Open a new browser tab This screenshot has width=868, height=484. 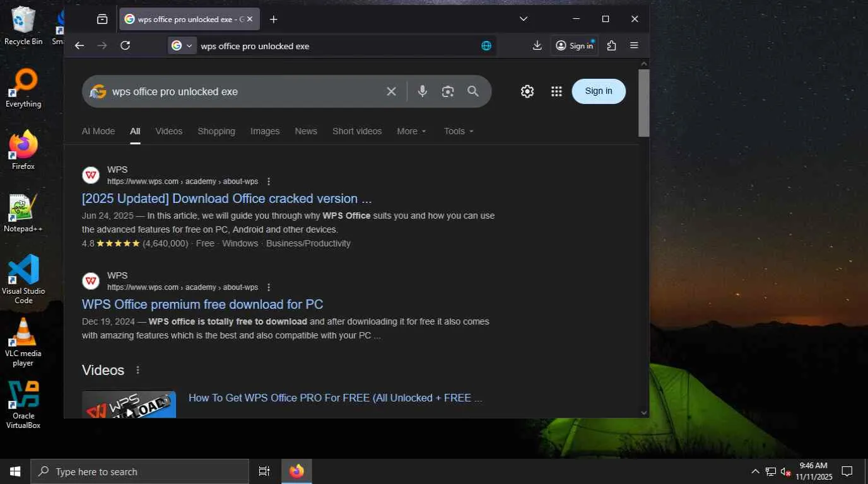point(273,19)
